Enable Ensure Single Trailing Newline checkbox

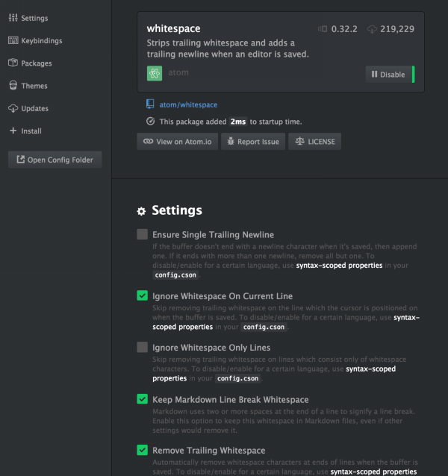(x=143, y=234)
